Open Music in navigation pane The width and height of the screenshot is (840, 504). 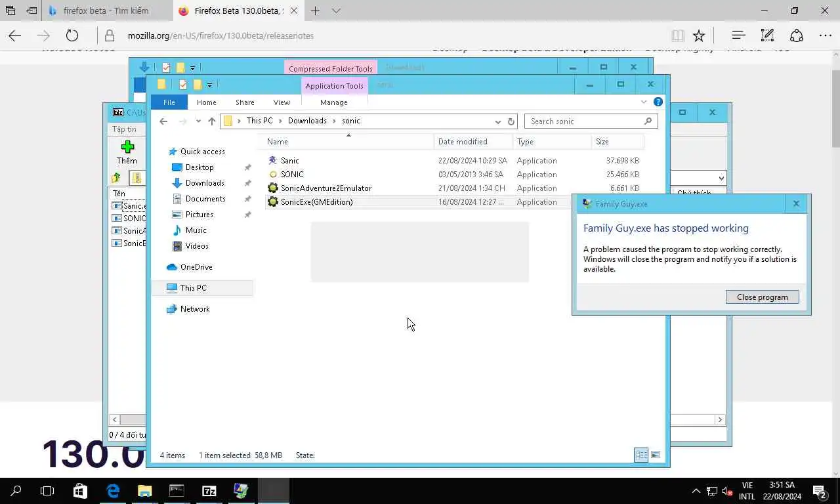pyautogui.click(x=196, y=230)
